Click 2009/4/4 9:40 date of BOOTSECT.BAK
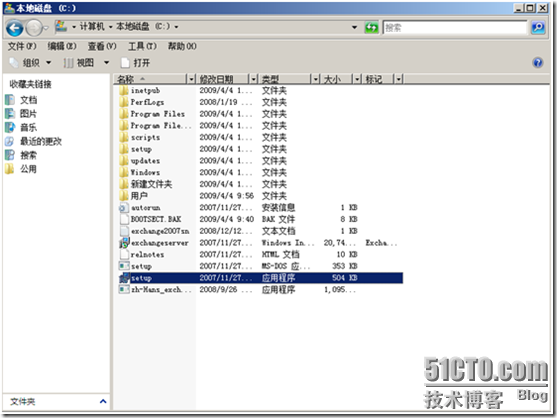Screen dimensions: 557x418 tap(227, 219)
